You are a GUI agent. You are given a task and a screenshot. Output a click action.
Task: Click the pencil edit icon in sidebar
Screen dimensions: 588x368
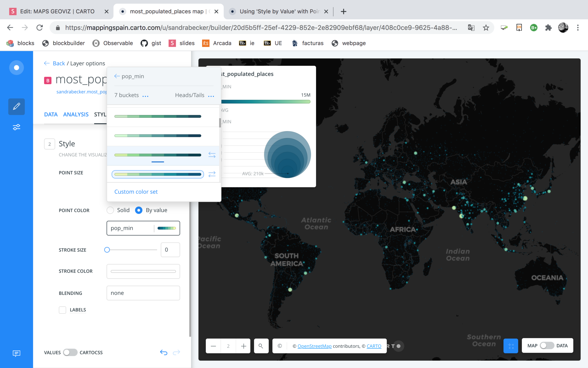(16, 106)
